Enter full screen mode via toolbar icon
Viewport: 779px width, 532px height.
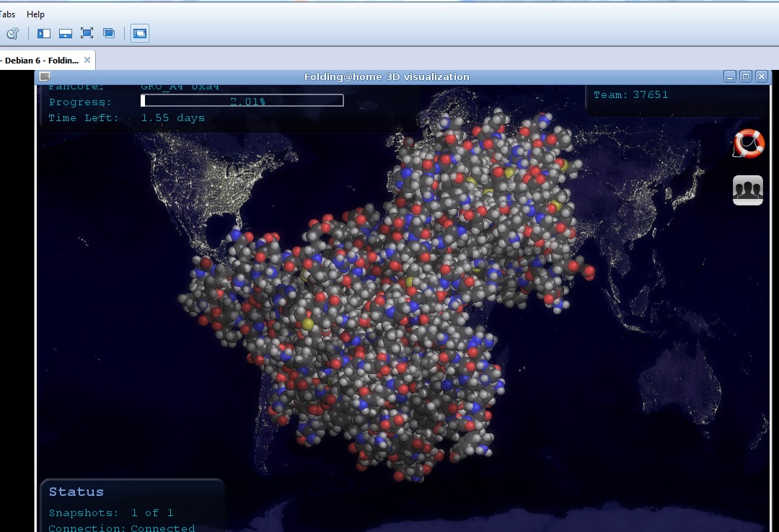pyautogui.click(x=87, y=33)
